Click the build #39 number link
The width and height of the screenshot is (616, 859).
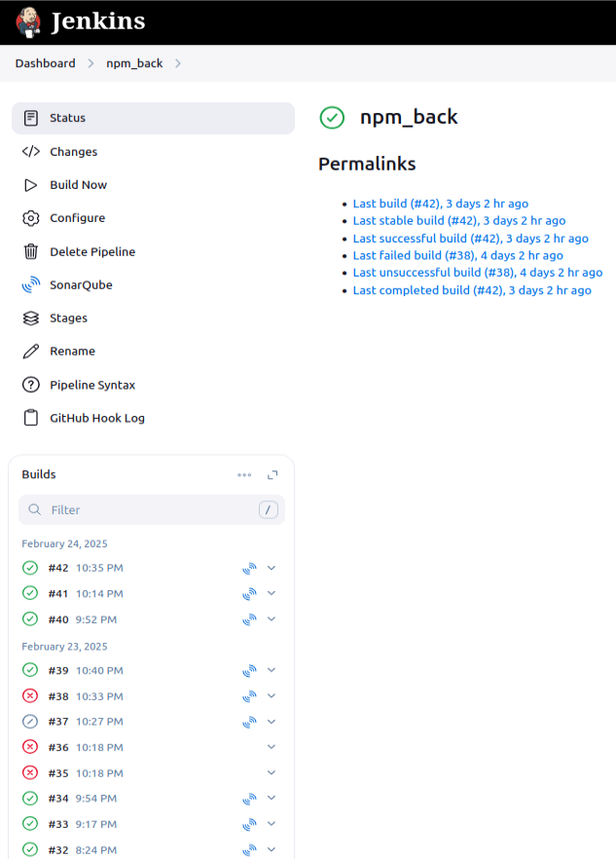pyautogui.click(x=58, y=670)
